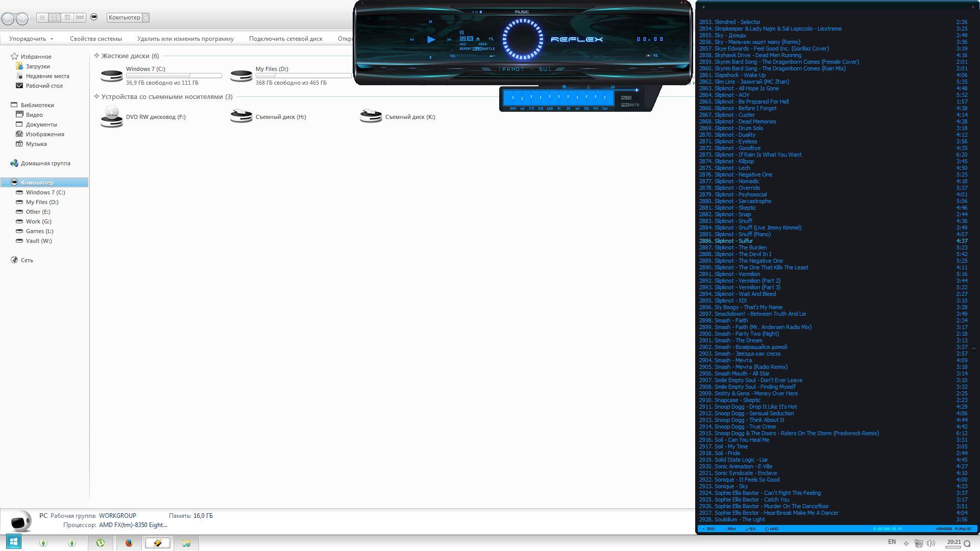Open the Misc menu in the playlist
980x551 pixels.
pos(772,529)
